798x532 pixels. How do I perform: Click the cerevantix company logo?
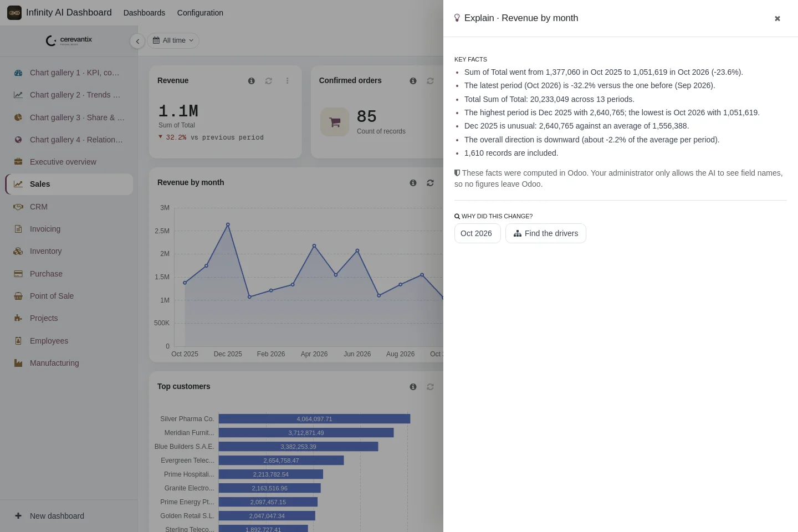pyautogui.click(x=69, y=40)
